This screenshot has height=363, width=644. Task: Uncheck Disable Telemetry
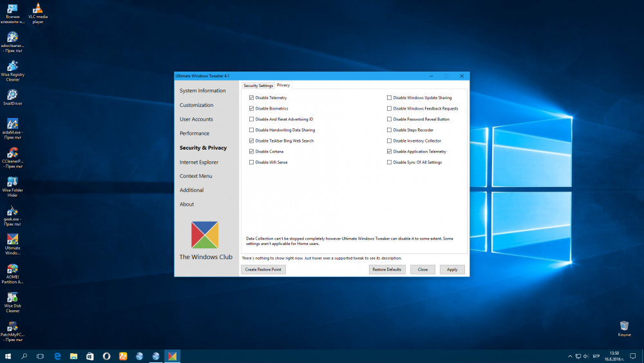pyautogui.click(x=251, y=98)
